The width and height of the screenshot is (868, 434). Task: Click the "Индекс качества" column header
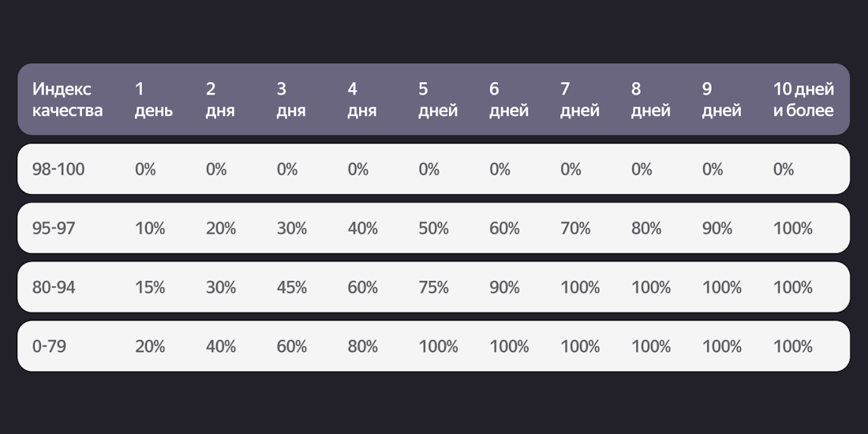pyautogui.click(x=67, y=99)
